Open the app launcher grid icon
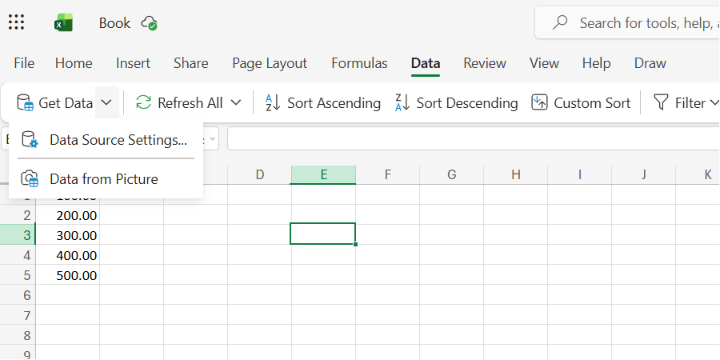720x360 pixels. pos(17,22)
